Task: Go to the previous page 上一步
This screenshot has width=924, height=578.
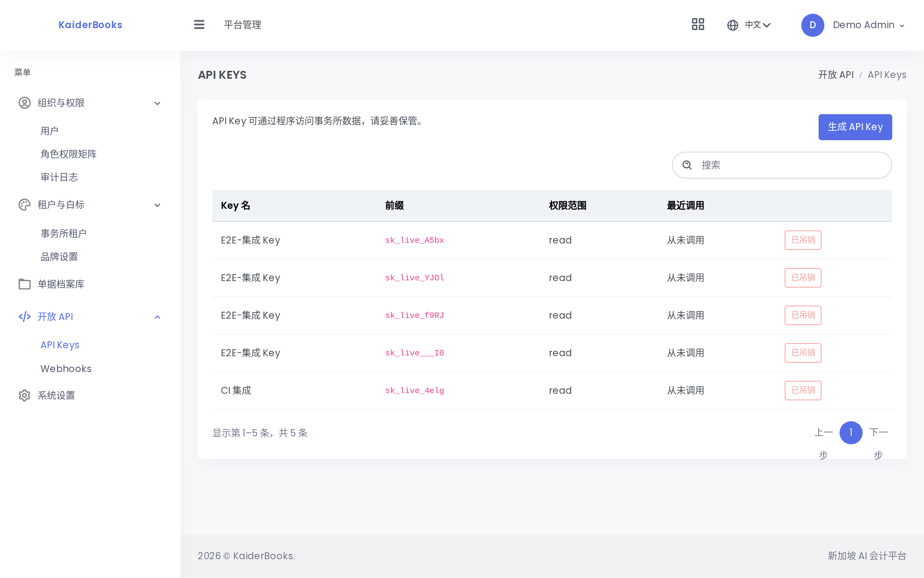Action: pyautogui.click(x=823, y=444)
